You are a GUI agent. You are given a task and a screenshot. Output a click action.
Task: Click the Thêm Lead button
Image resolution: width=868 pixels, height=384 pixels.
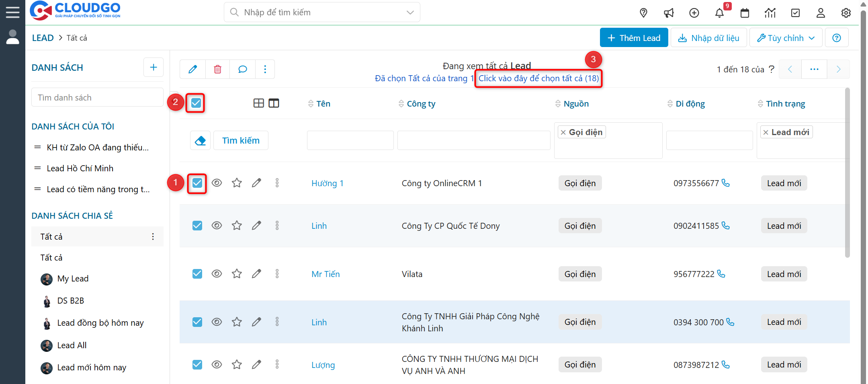click(634, 37)
